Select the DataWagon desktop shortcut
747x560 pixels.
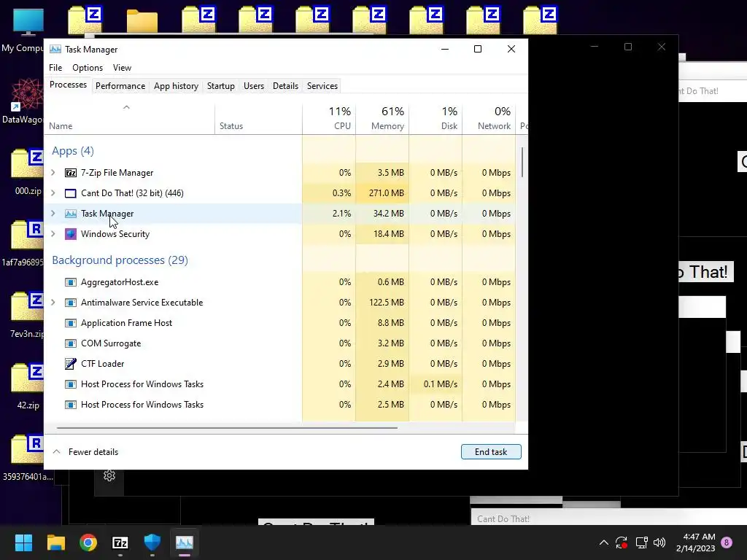tap(23, 101)
